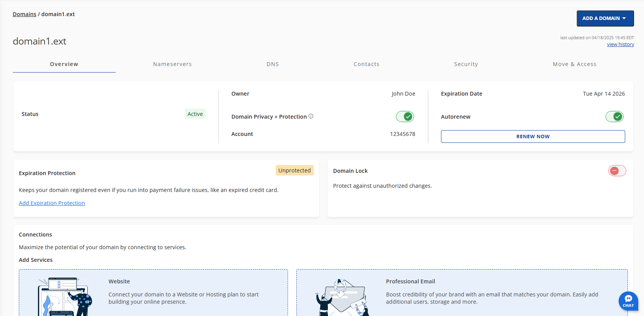644x316 pixels.
Task: Click account number 12345678
Action: (403, 134)
